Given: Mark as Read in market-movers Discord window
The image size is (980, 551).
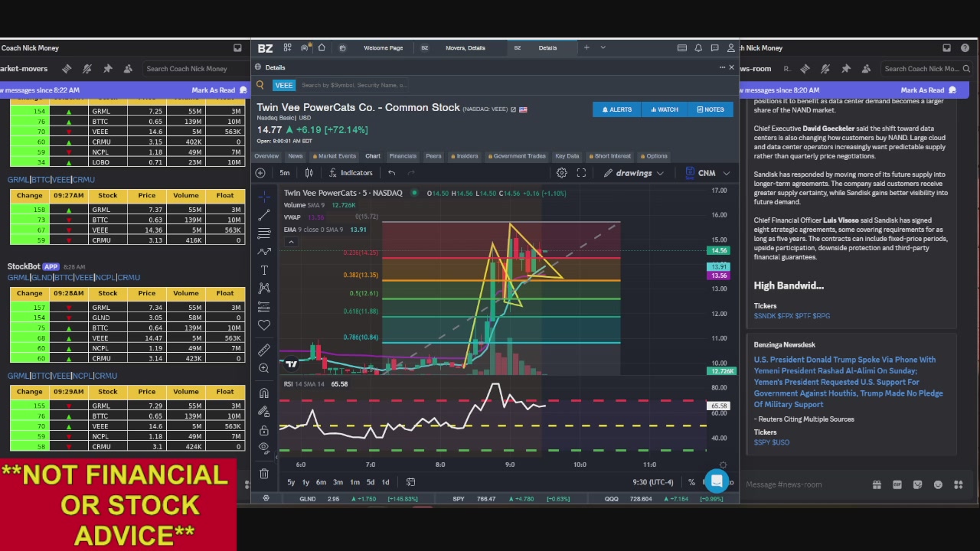Looking at the screenshot, I should click(x=214, y=90).
